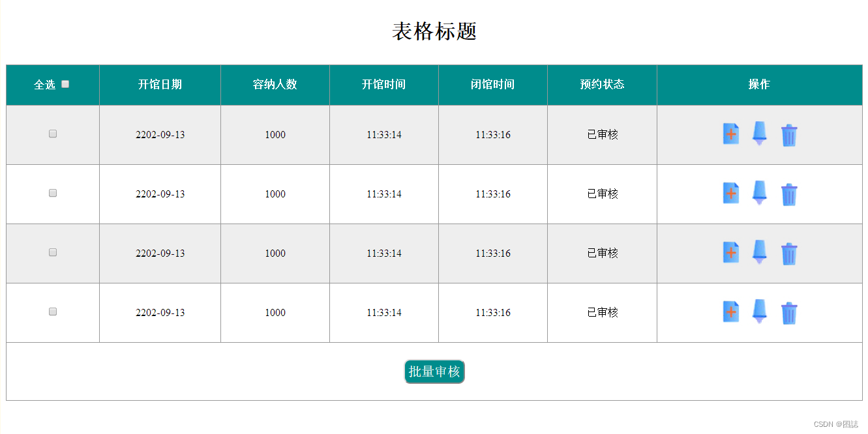Click the edit pen icon in the second row
Image resolution: width=868 pixels, height=434 pixels.
click(x=759, y=192)
